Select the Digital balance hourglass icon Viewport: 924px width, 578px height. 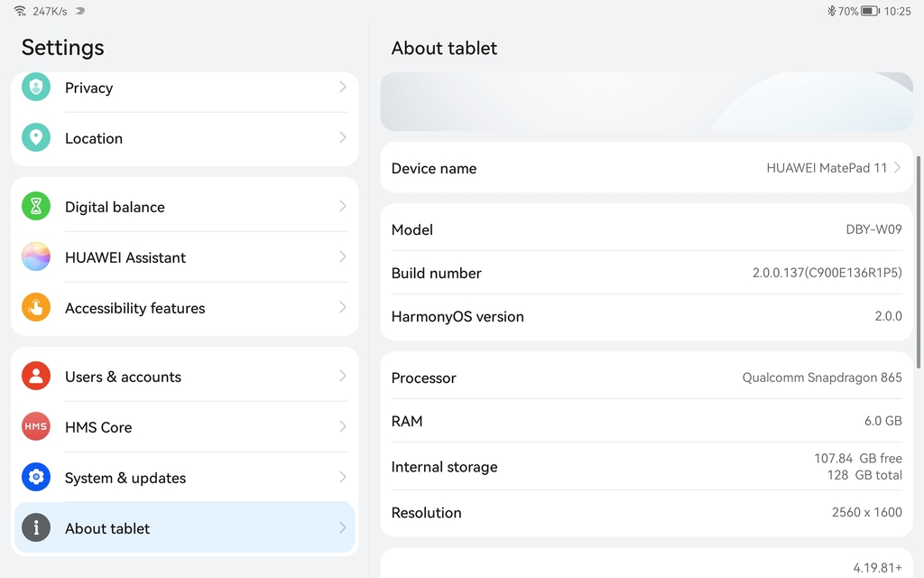point(36,207)
